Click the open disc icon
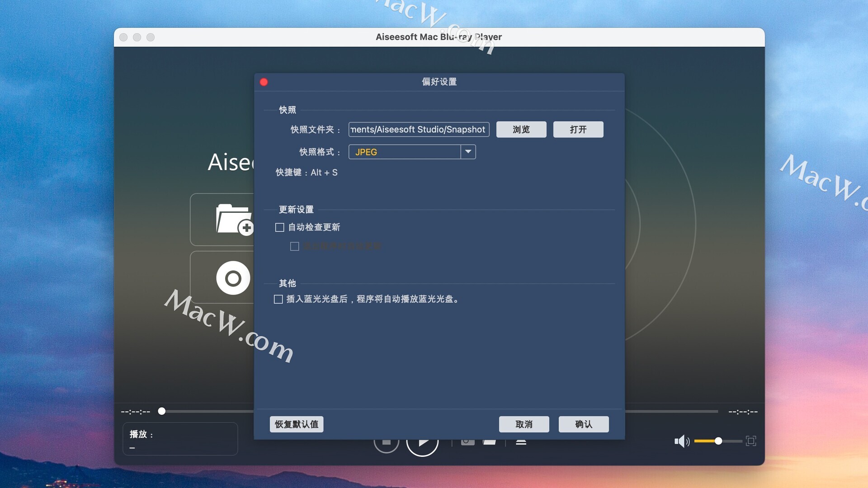Viewport: 868px width, 488px height. [x=233, y=278]
